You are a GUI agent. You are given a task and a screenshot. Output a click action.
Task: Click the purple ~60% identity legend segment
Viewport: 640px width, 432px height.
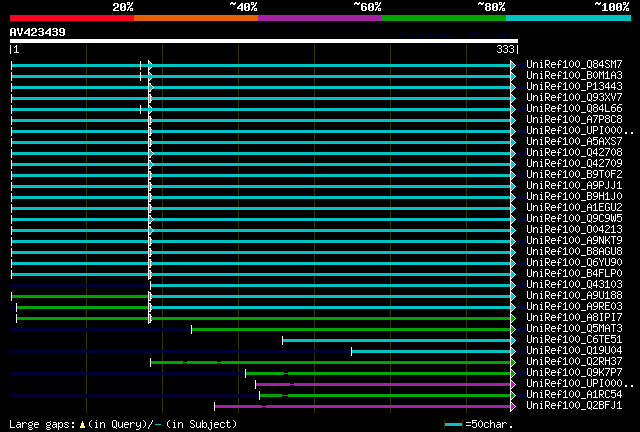point(320,18)
